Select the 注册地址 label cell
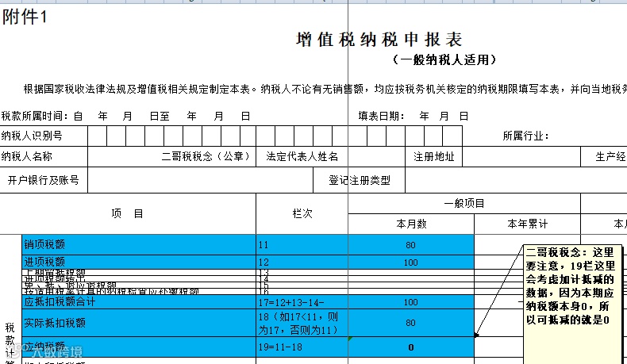Viewport: 627px width, 364px height. [434, 156]
